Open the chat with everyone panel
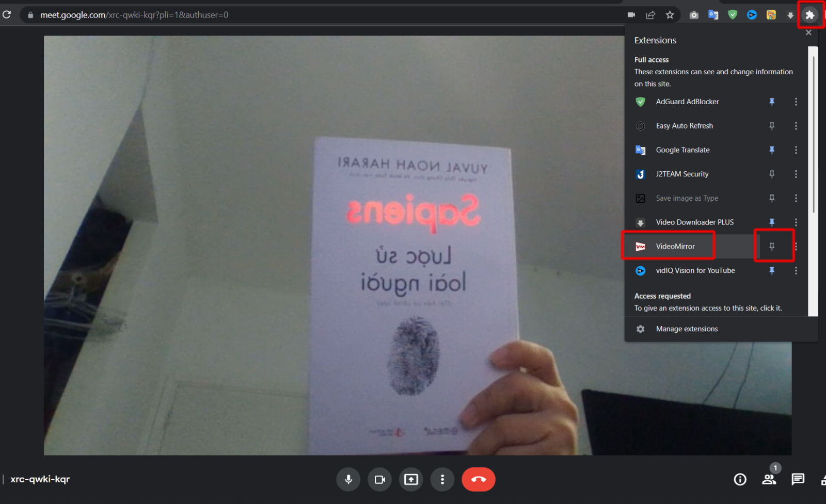 coord(798,480)
